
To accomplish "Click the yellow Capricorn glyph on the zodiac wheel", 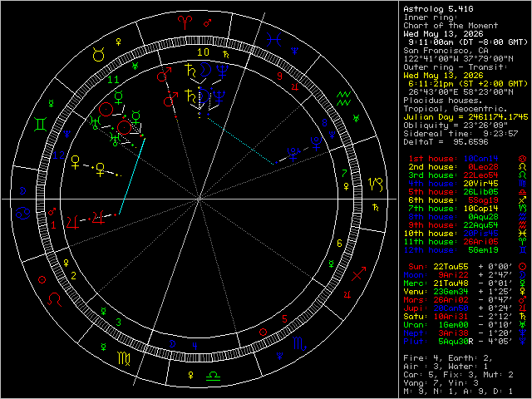I will click(x=377, y=185).
